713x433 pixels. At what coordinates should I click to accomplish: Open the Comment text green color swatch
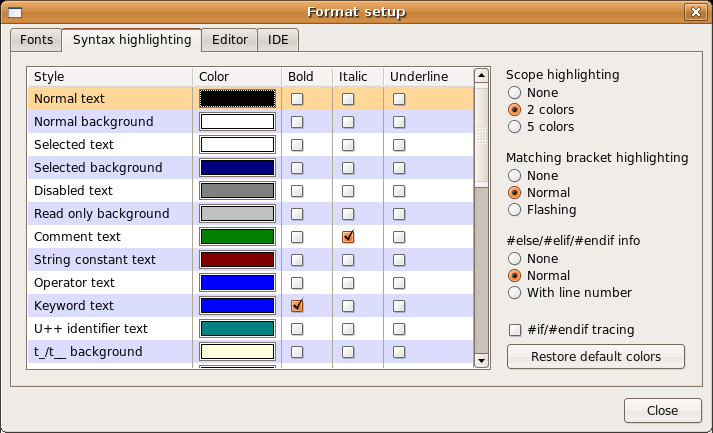pyautogui.click(x=237, y=237)
